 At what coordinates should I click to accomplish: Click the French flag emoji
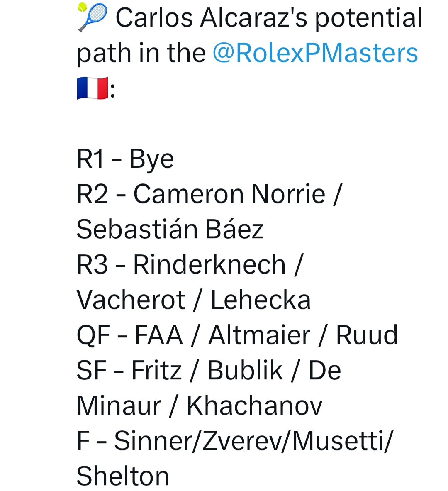point(92,88)
